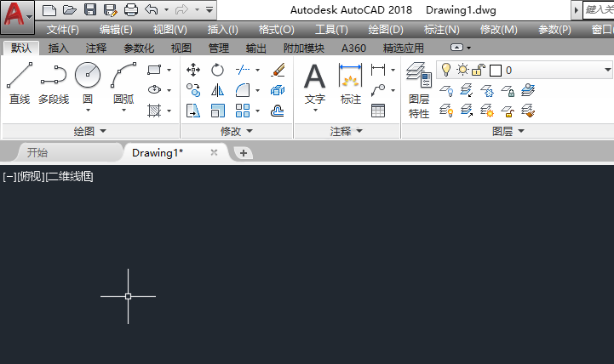
Task: Expand the Annotation (注释) panel
Action: 346,131
